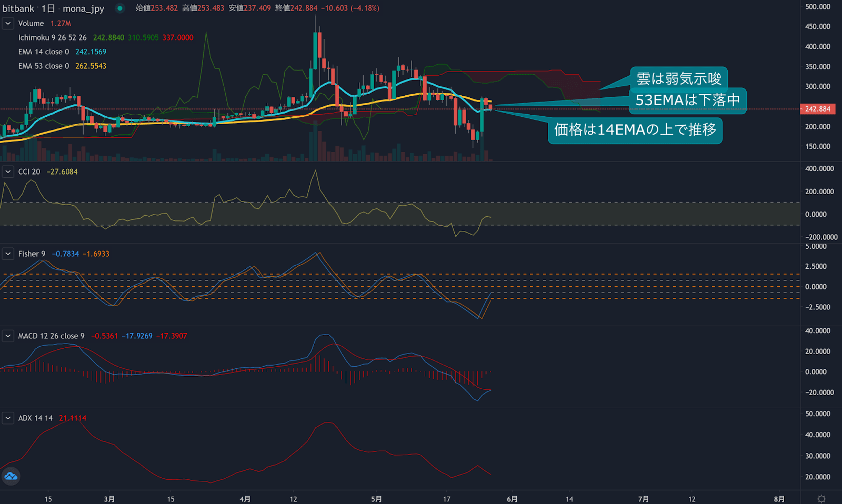The image size is (842, 504).
Task: Open chart settings gear icon
Action: click(821, 498)
